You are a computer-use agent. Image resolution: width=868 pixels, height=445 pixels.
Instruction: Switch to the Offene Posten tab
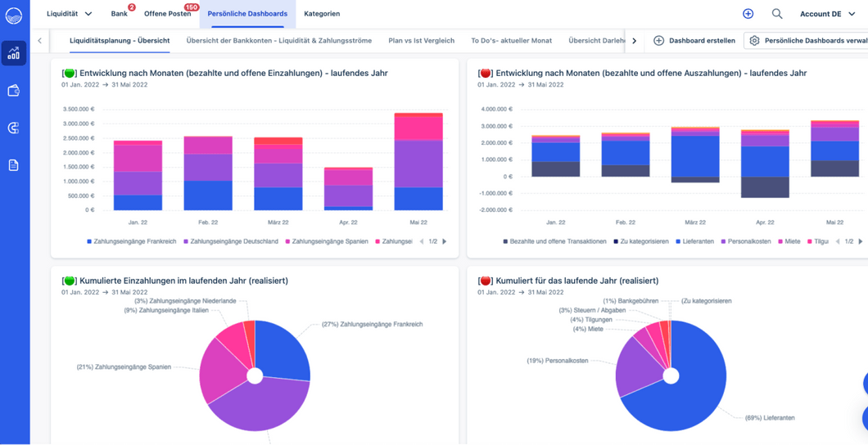167,14
